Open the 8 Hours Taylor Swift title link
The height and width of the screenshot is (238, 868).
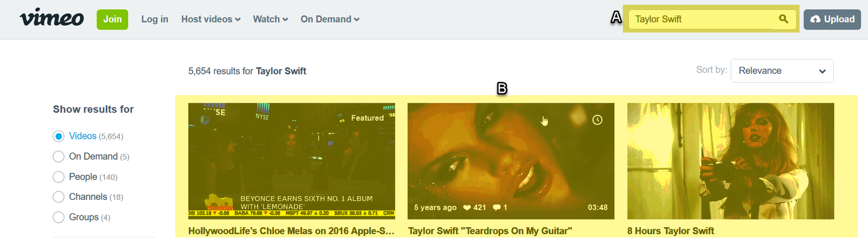point(671,231)
